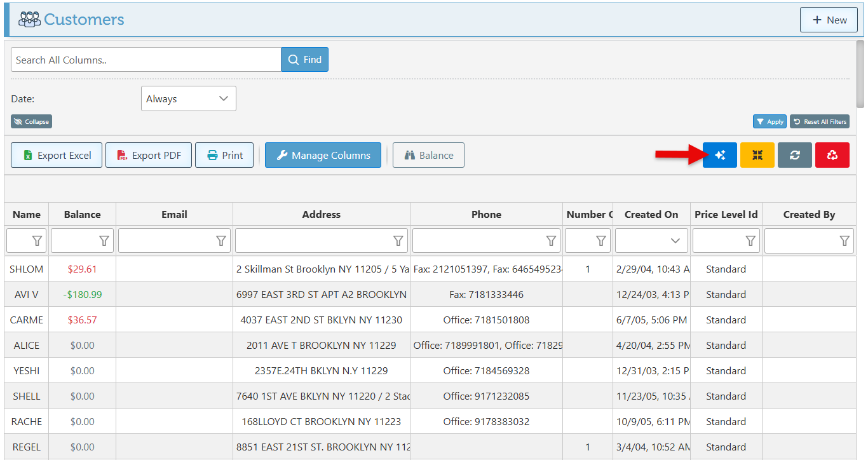This screenshot has width=868, height=460.
Task: Sort by the Created By column header
Action: [808, 214]
